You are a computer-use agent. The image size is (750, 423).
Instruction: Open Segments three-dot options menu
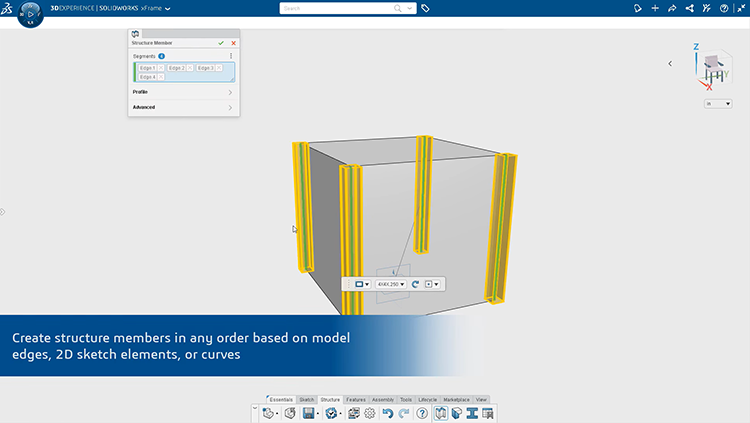(x=231, y=56)
